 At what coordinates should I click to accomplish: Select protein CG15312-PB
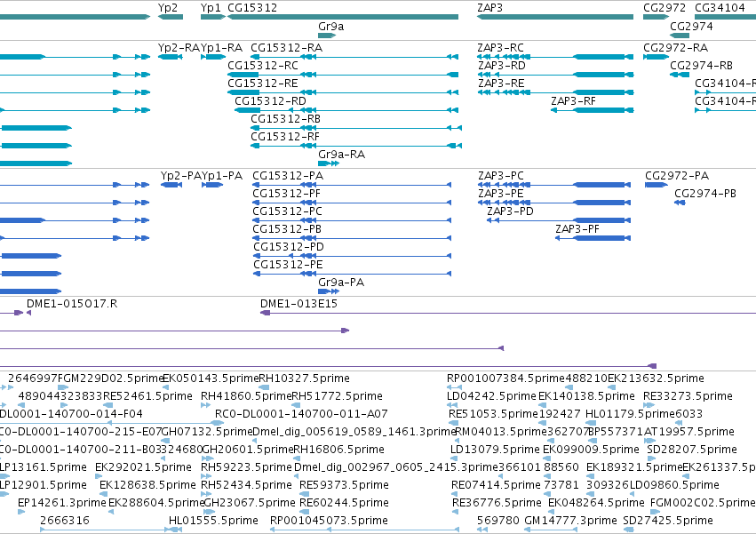pyautogui.click(x=287, y=229)
